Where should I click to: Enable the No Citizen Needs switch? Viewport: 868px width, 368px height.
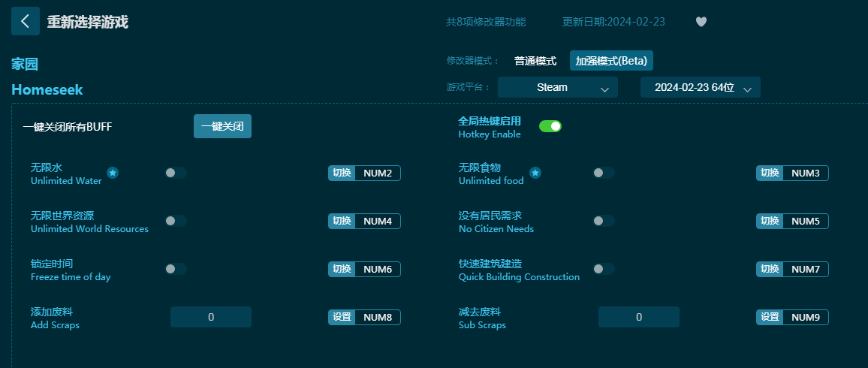coord(604,221)
